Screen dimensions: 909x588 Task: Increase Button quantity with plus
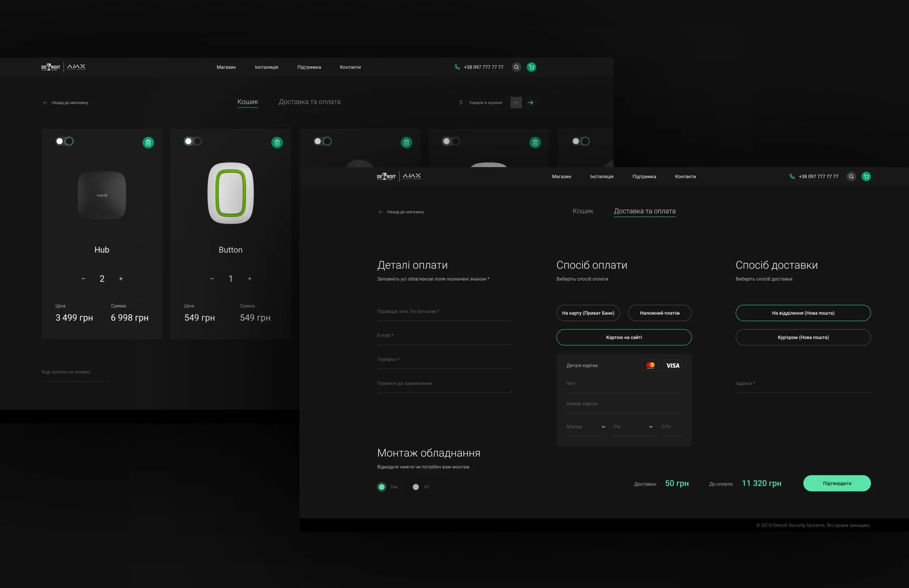pos(250,279)
